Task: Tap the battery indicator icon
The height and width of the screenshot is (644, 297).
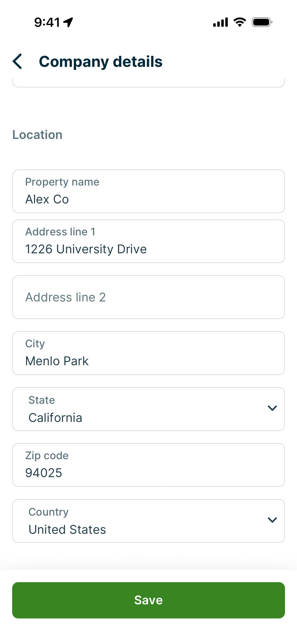Action: coord(262,22)
